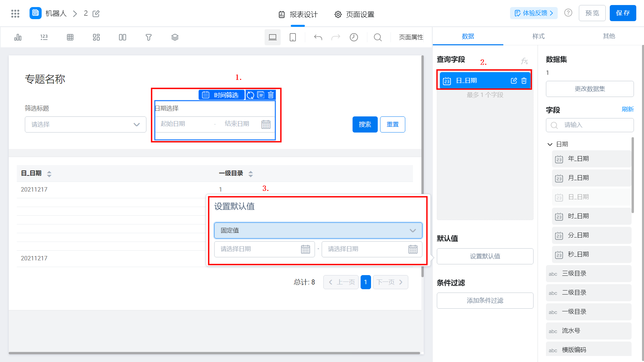The width and height of the screenshot is (644, 362).
Task: Sort the 日_日期 table column
Action: 49,174
